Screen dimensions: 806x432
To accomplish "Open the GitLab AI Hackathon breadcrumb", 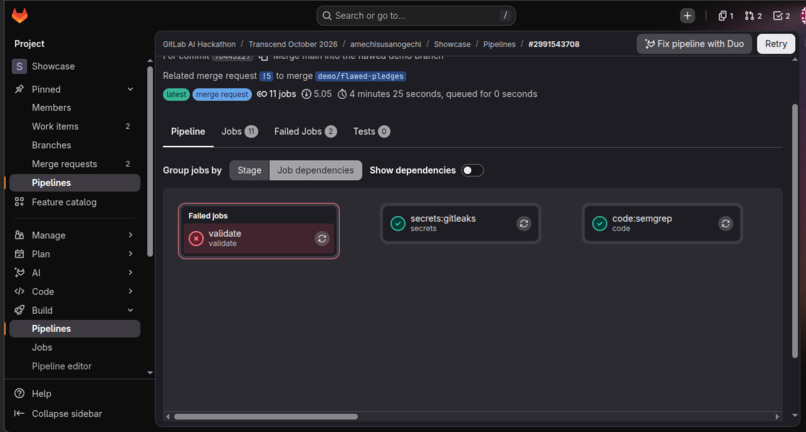I will point(199,44).
